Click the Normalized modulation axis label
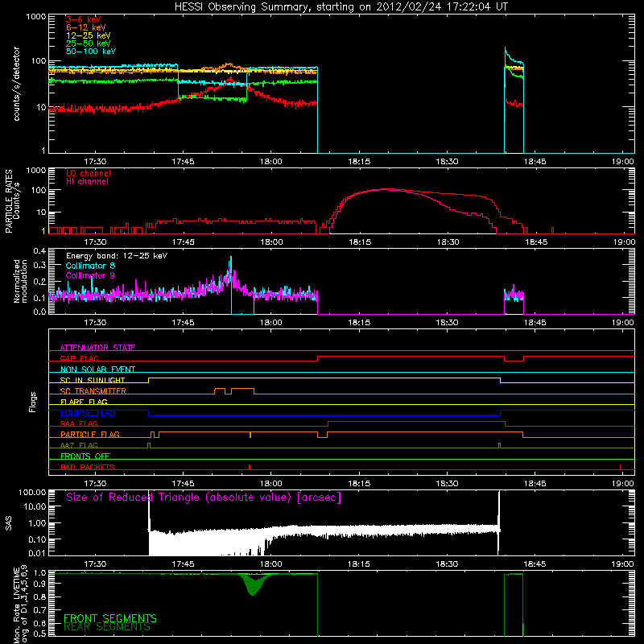644x644 pixels. [20, 281]
